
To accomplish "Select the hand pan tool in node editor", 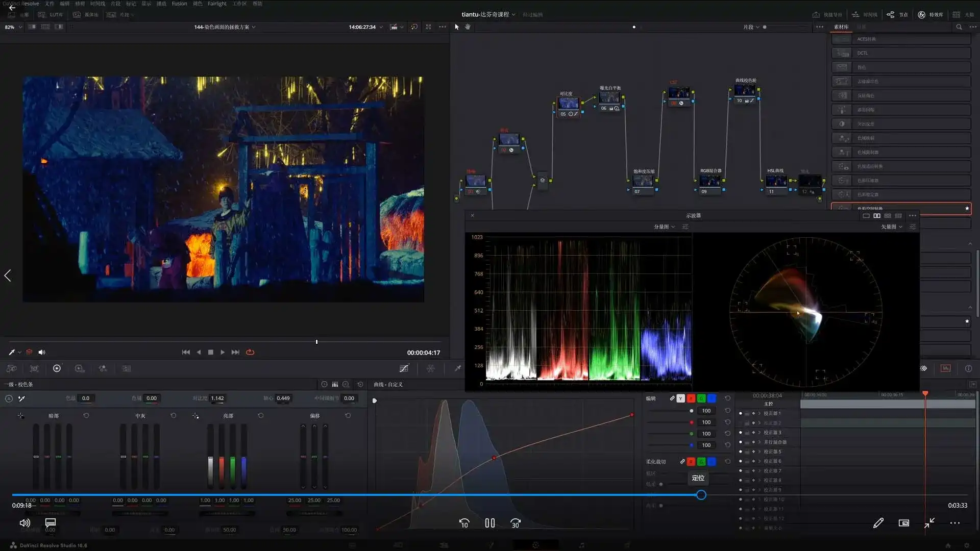I will click(x=468, y=27).
